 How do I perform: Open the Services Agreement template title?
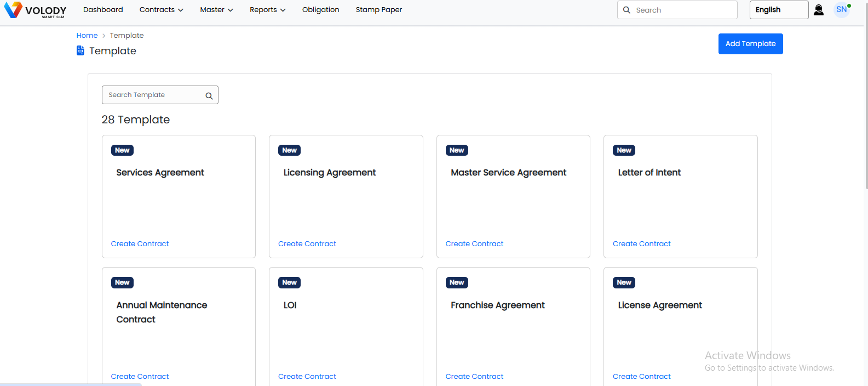click(x=160, y=173)
